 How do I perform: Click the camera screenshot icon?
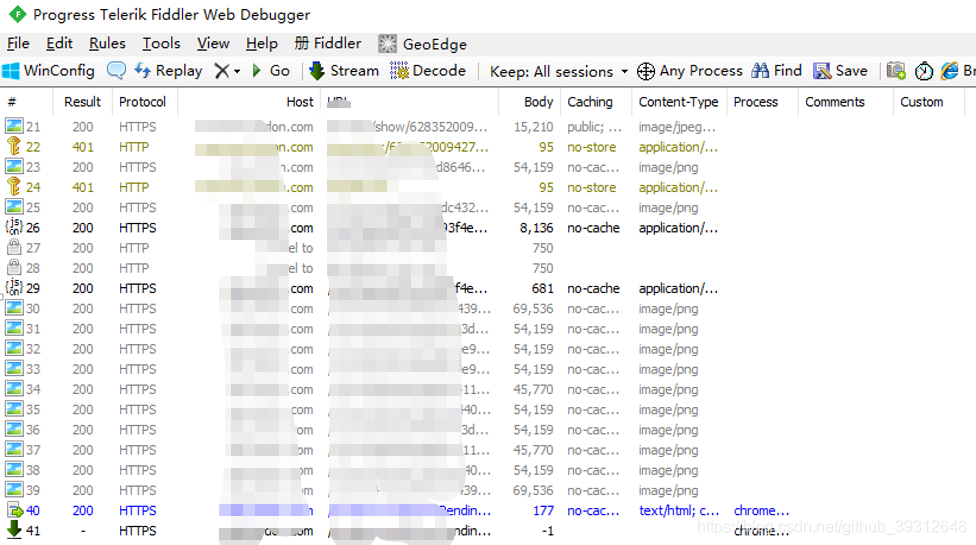(896, 71)
